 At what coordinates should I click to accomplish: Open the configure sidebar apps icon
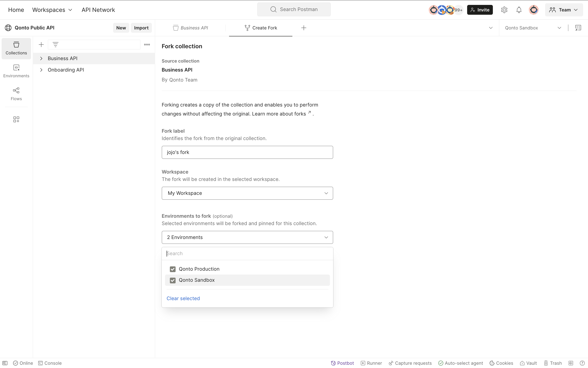click(16, 119)
